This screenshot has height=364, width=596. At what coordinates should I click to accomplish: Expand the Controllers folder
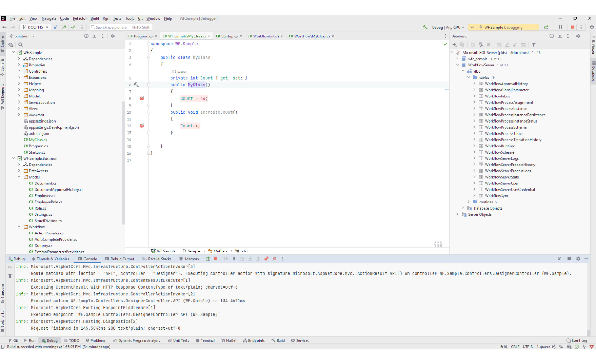(19, 71)
